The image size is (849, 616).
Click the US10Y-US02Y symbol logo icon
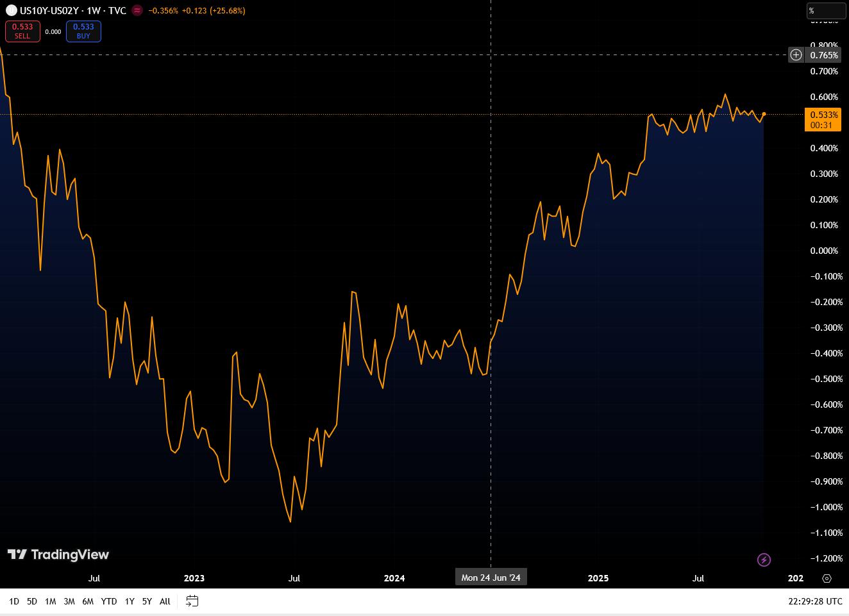click(x=11, y=11)
